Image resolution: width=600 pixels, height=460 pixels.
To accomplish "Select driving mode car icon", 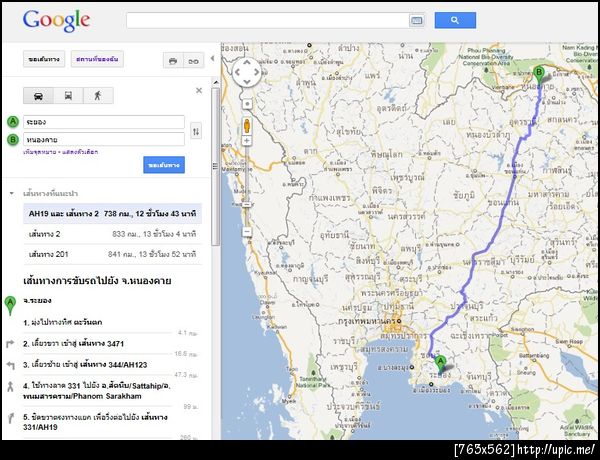I will [x=38, y=96].
